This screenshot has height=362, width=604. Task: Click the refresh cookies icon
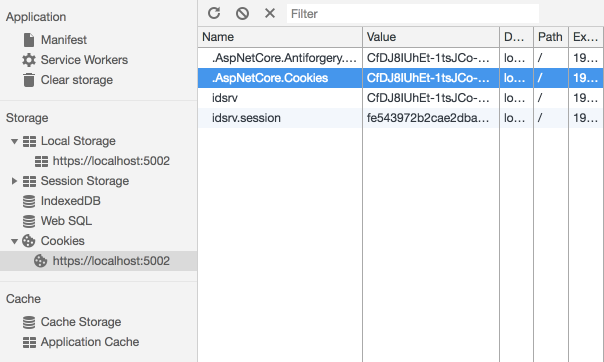(214, 13)
